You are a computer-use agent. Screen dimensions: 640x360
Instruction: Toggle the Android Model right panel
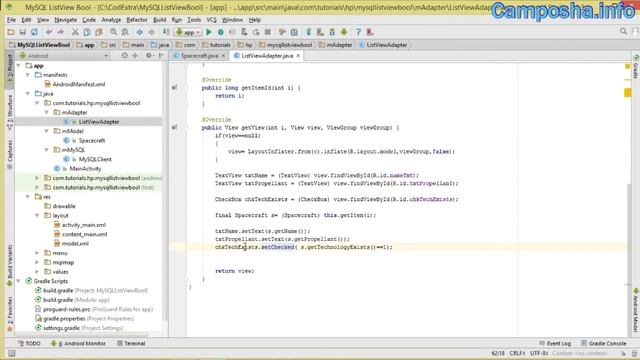[x=636, y=310]
